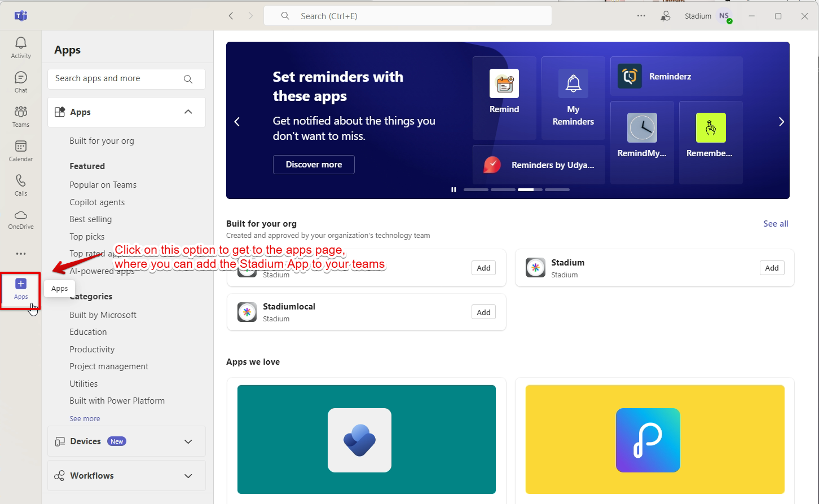Add the Stadium app in right card
Image resolution: width=819 pixels, height=504 pixels.
click(772, 268)
